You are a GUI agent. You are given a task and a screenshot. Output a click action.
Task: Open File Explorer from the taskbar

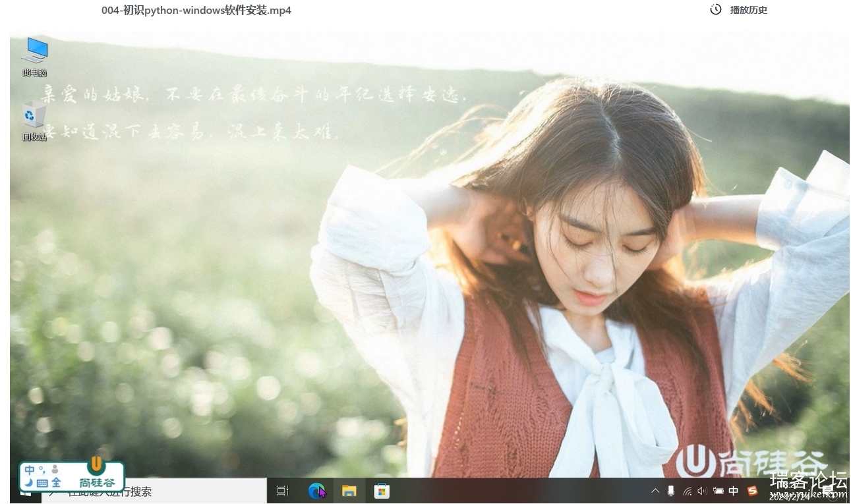349,491
